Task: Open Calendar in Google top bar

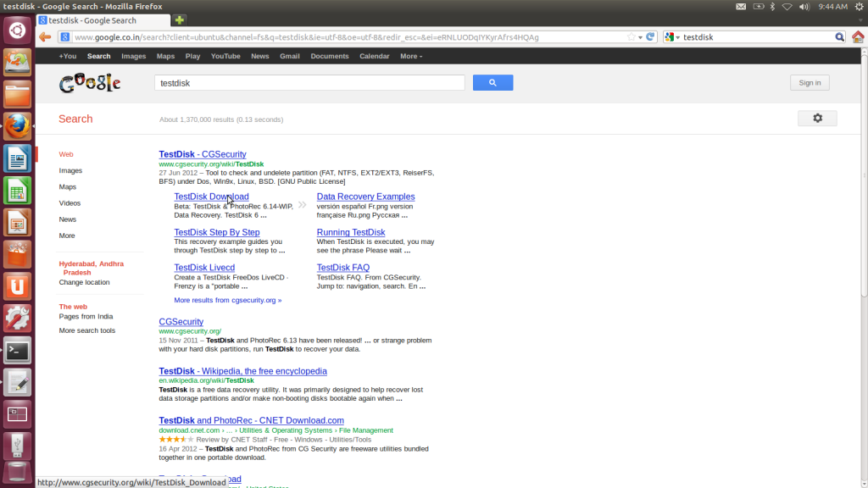Action: pos(374,56)
